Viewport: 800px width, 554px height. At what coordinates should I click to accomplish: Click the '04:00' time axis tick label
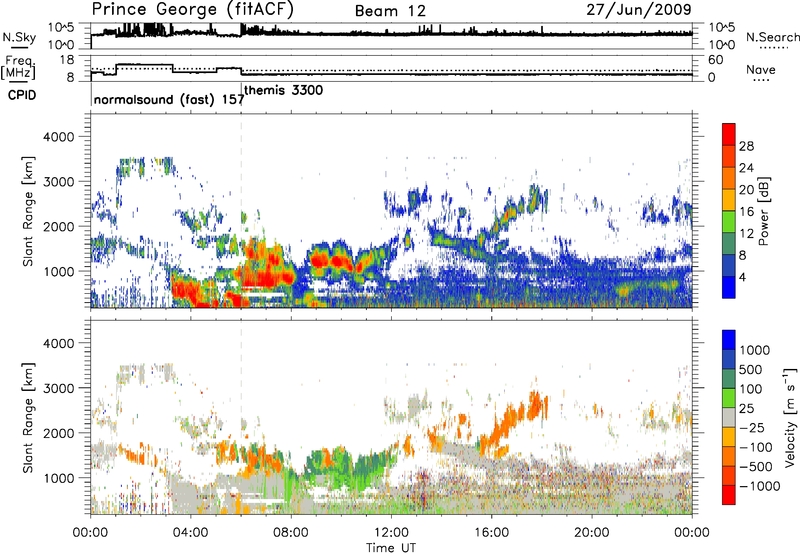[x=190, y=533]
